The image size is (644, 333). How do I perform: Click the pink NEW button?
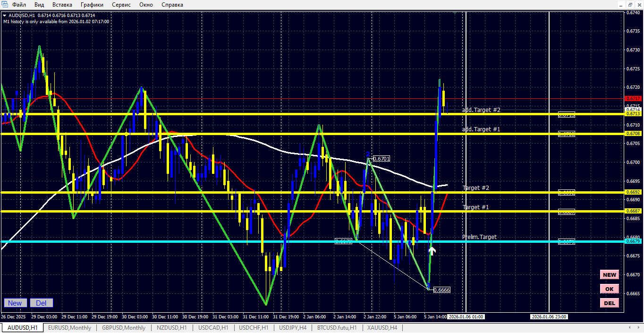point(610,275)
